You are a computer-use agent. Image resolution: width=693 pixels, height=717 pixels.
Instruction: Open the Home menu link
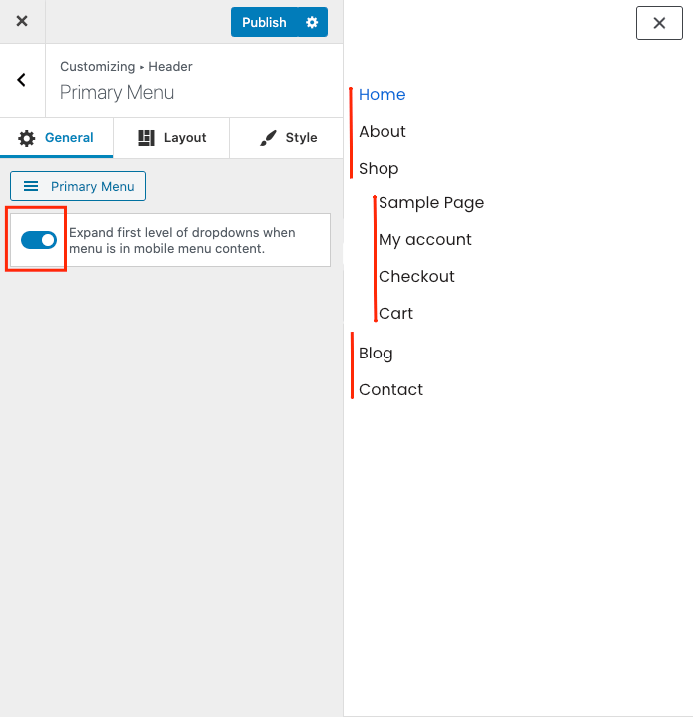click(x=382, y=95)
